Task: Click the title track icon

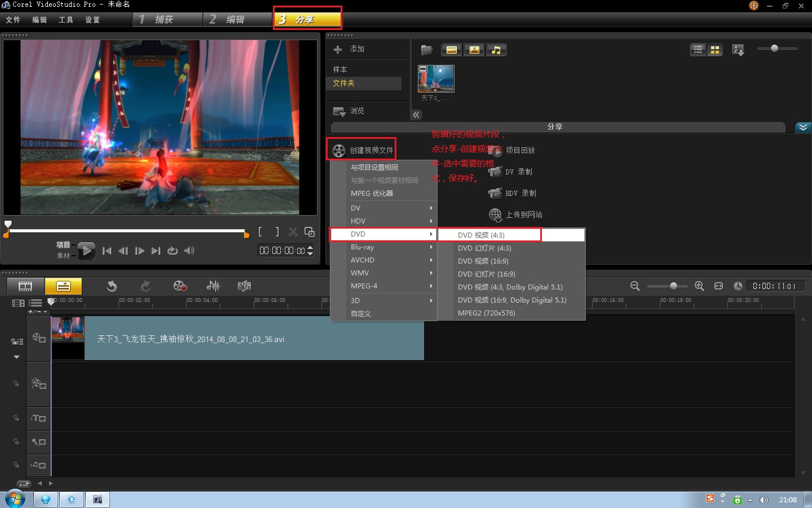Action: coord(39,418)
